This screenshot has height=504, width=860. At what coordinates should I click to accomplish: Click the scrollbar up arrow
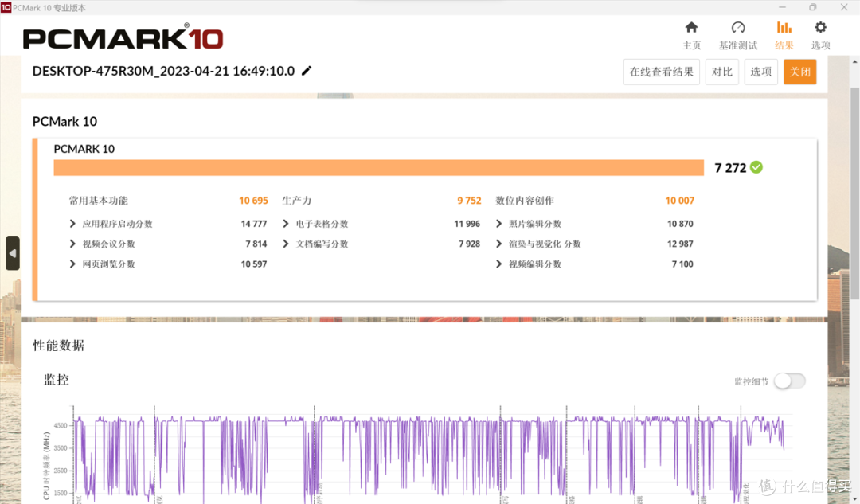(x=854, y=61)
